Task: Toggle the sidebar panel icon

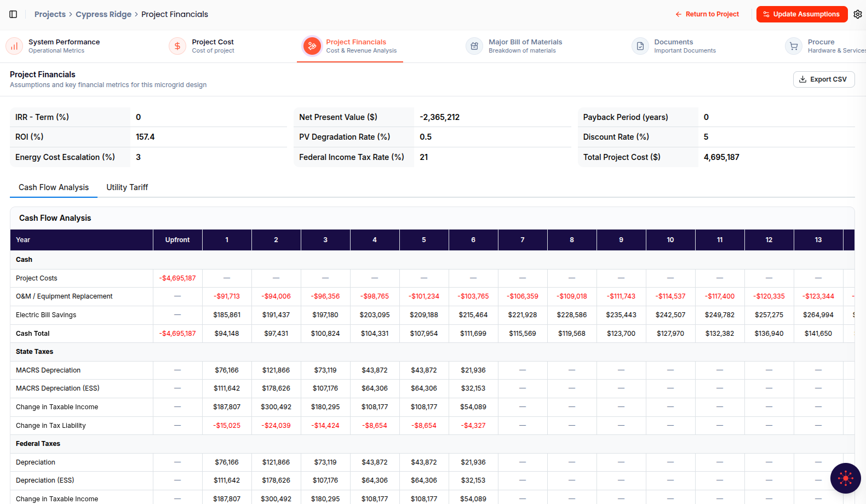Action: [13, 14]
